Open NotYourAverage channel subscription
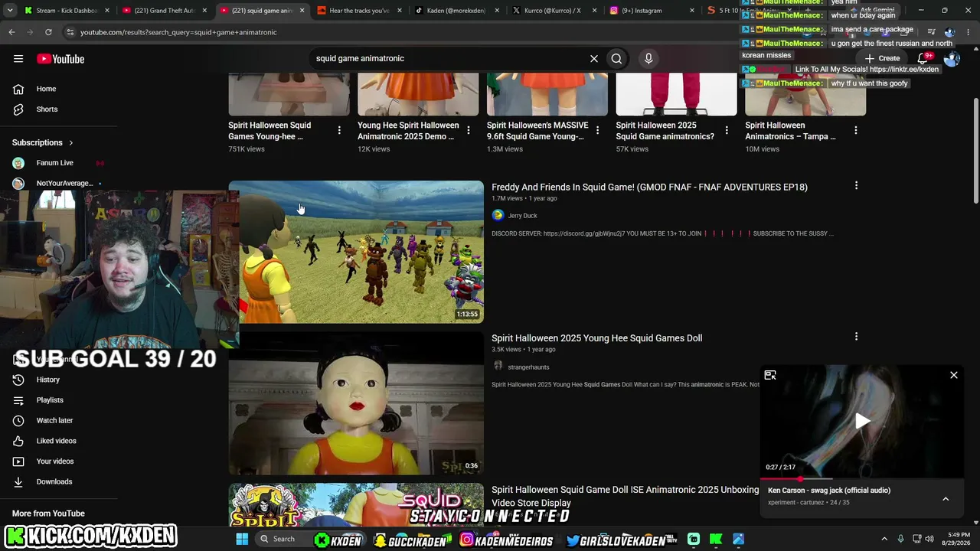980x551 pixels. pos(64,184)
